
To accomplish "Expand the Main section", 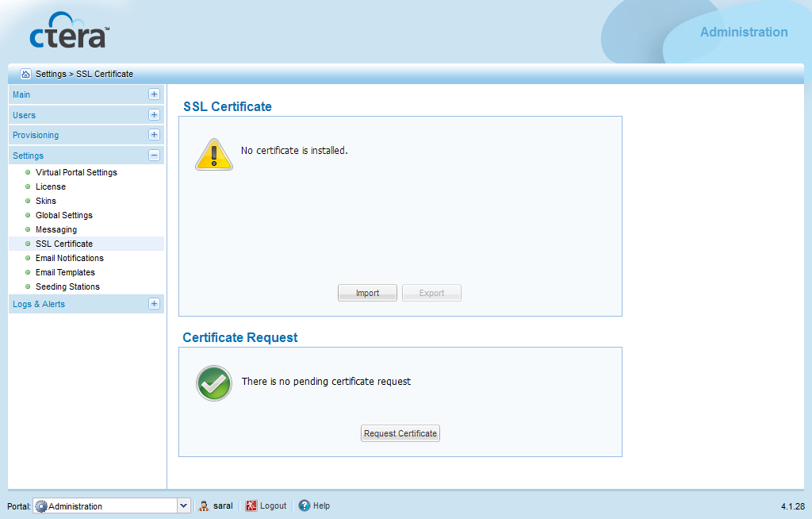I will coord(154,94).
